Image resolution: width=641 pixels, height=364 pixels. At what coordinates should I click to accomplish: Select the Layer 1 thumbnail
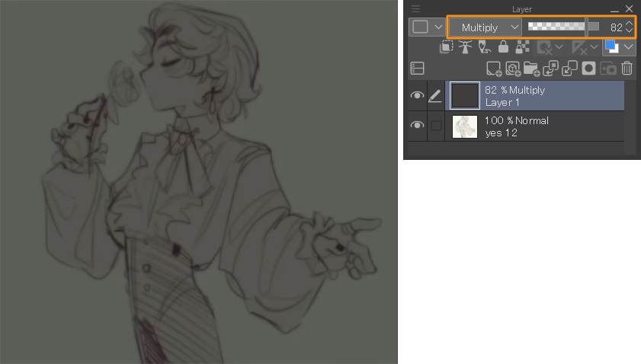[465, 96]
